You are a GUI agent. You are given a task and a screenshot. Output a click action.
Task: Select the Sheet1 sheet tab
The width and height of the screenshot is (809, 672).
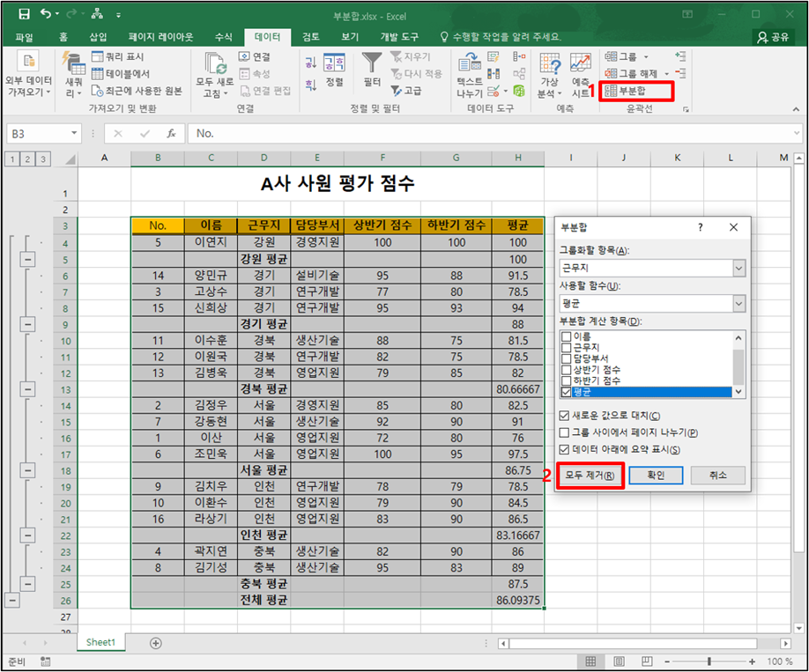[x=100, y=643]
